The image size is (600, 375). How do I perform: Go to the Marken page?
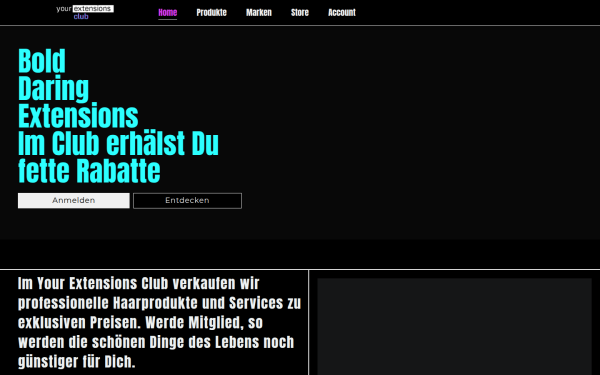[x=259, y=13]
